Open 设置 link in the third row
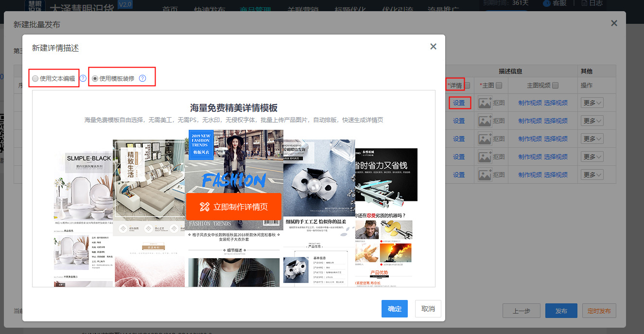The width and height of the screenshot is (644, 334). click(459, 139)
